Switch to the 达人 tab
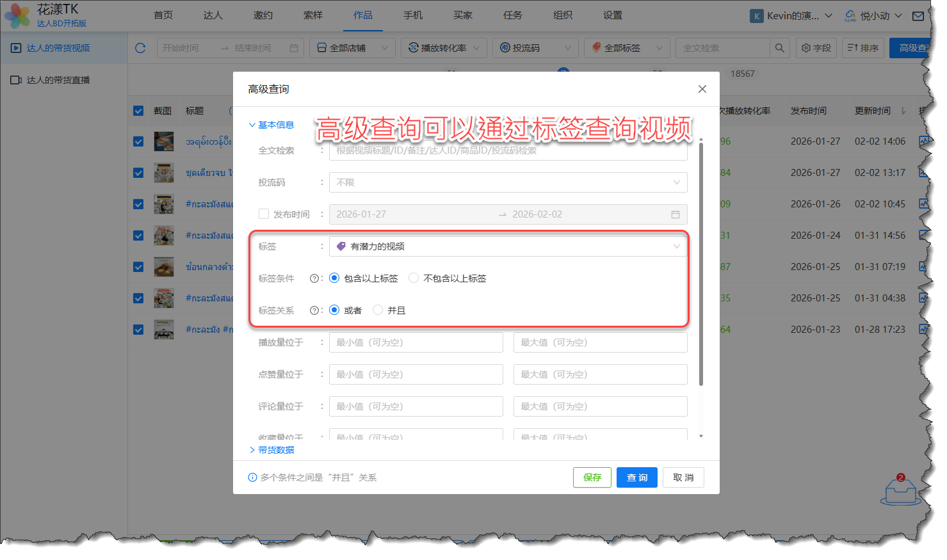This screenshot has width=947, height=560. click(x=213, y=15)
